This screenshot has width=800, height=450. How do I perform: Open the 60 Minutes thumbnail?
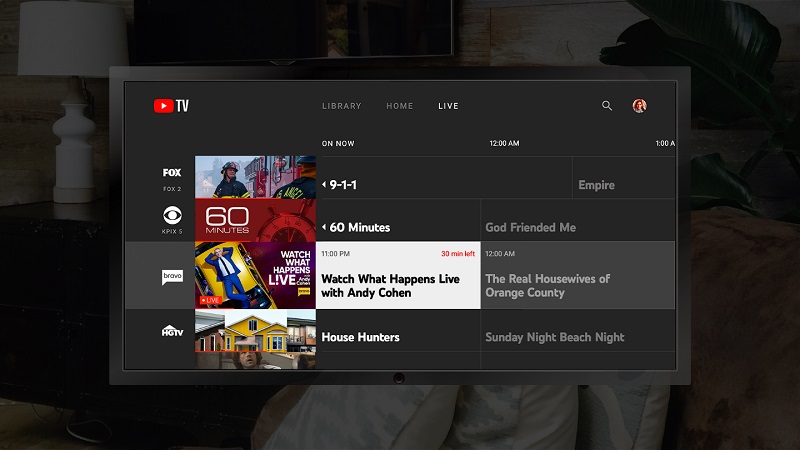tap(255, 220)
